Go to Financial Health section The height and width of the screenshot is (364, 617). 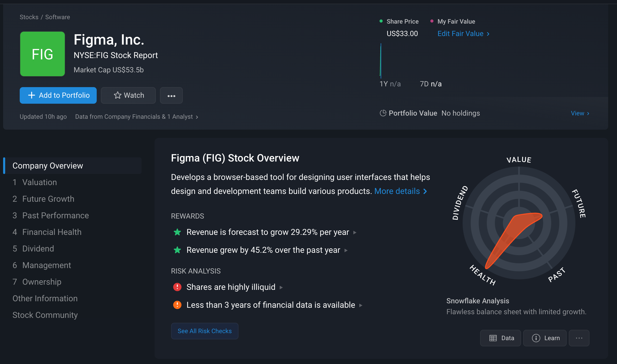coord(52,232)
